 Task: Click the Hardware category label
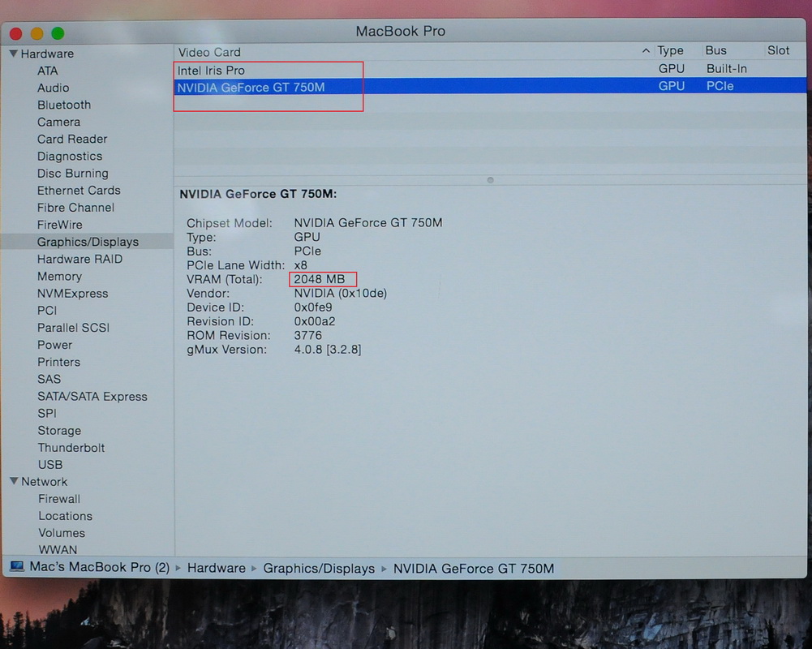click(x=47, y=54)
